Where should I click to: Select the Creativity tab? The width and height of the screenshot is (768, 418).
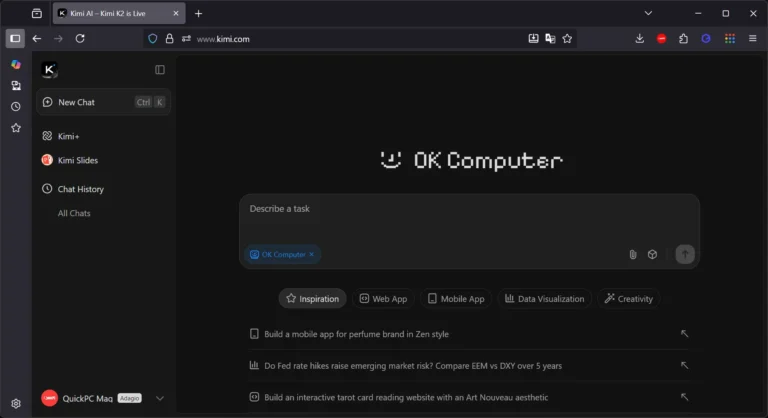(x=628, y=298)
